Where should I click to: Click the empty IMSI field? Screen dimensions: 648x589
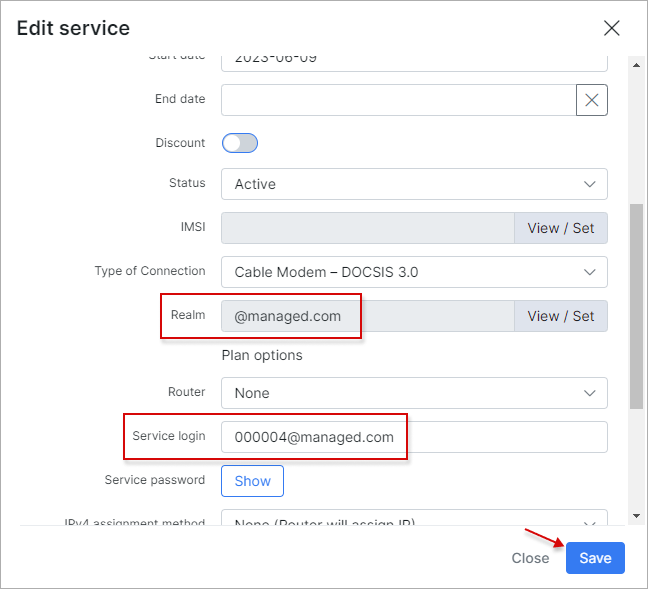[x=366, y=228]
